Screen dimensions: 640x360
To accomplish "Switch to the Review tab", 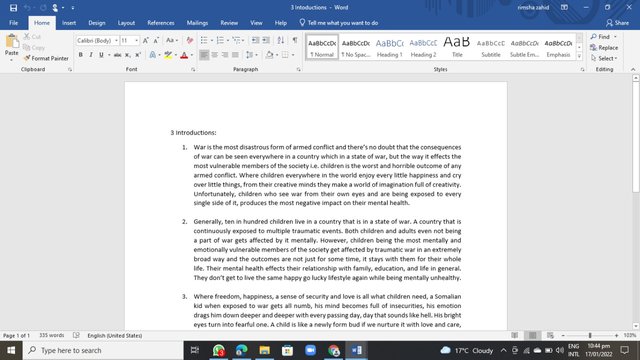I will (x=229, y=23).
